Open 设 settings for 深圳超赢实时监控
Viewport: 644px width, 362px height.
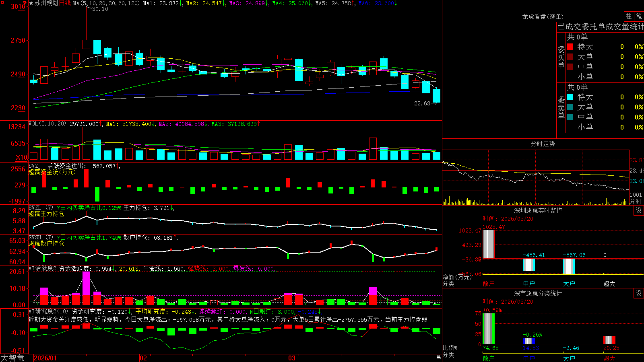(639, 210)
